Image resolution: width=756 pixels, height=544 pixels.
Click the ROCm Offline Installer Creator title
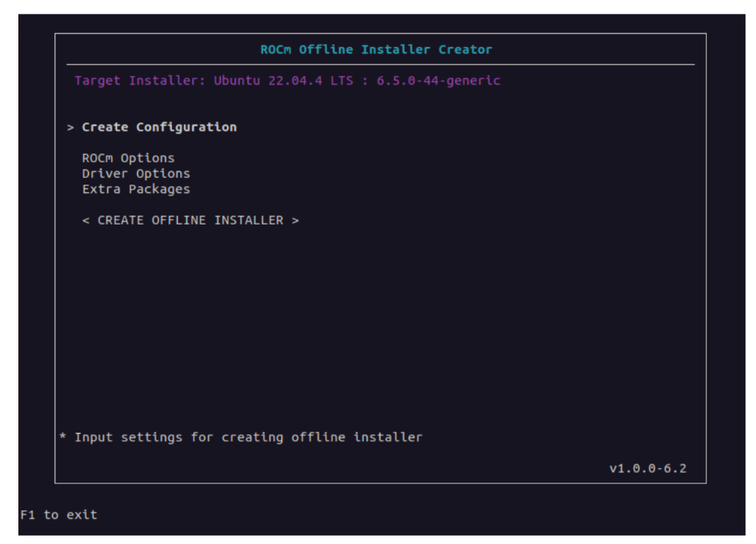coord(376,50)
